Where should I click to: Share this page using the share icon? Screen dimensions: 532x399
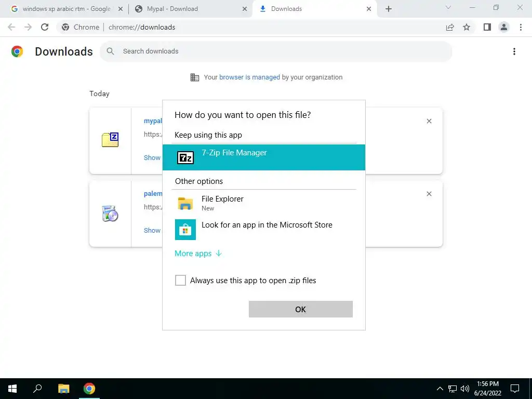(450, 27)
